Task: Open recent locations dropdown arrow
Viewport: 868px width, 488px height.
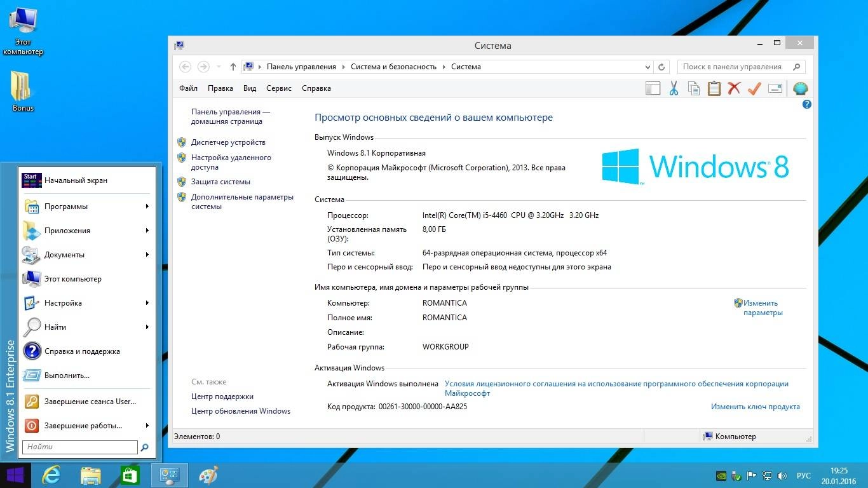Action: click(219, 67)
